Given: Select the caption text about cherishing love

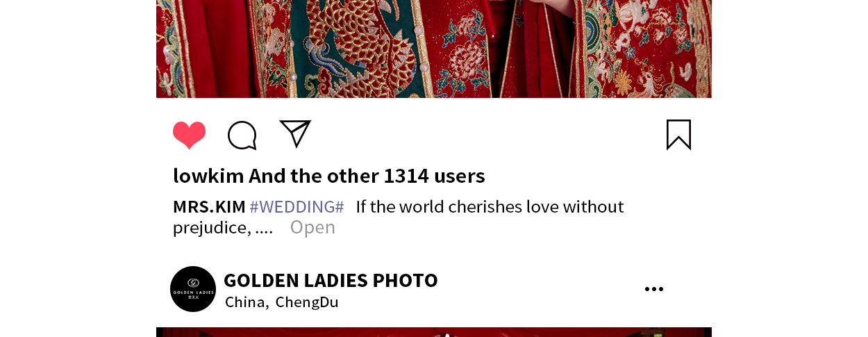Looking at the screenshot, I should [399, 217].
